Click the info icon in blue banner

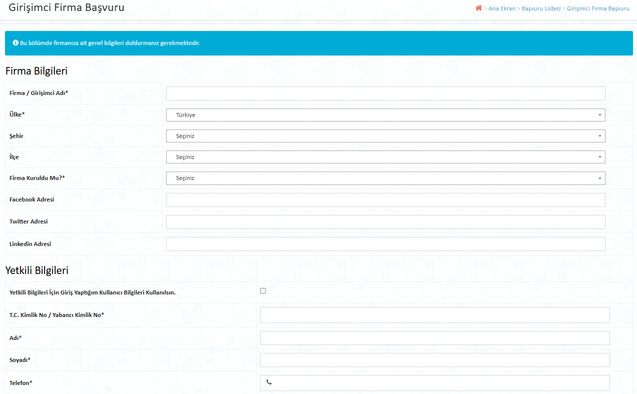(15, 43)
